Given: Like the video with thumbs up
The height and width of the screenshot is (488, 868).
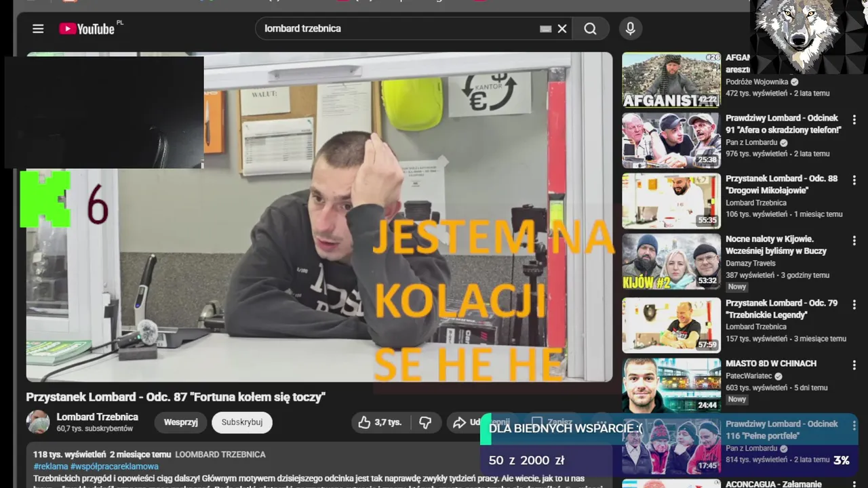Looking at the screenshot, I should [380, 422].
